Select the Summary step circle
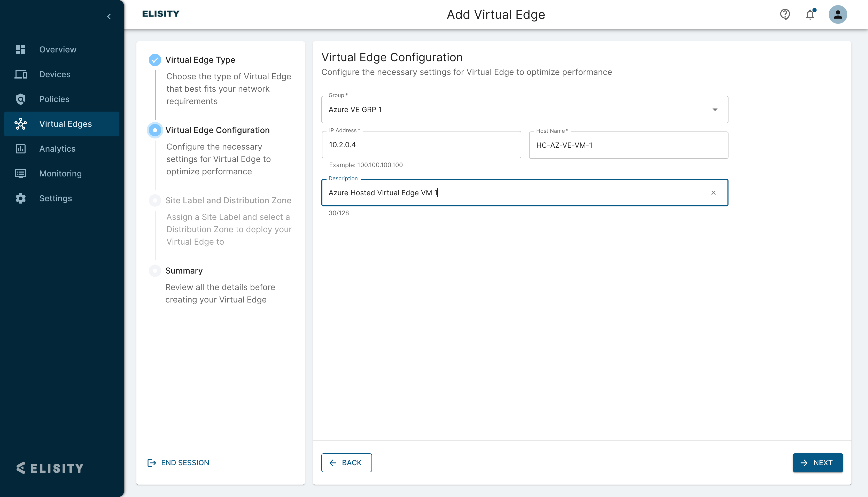This screenshot has width=868, height=497. 155,271
